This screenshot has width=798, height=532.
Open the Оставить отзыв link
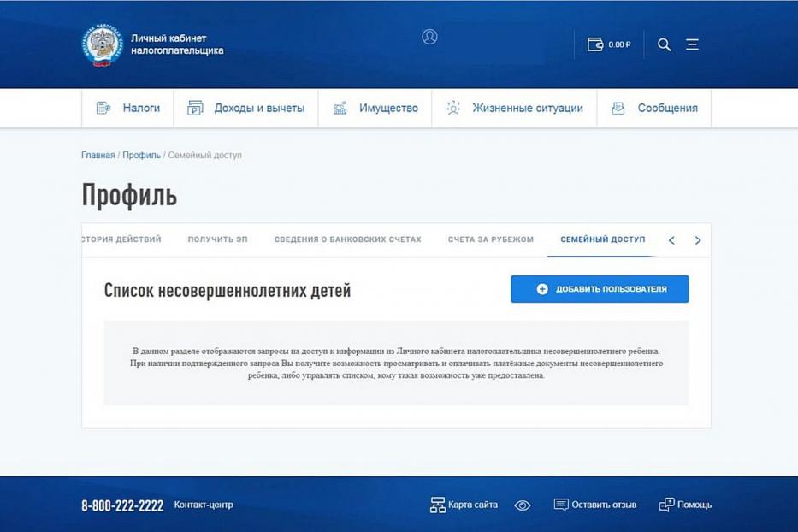604,505
